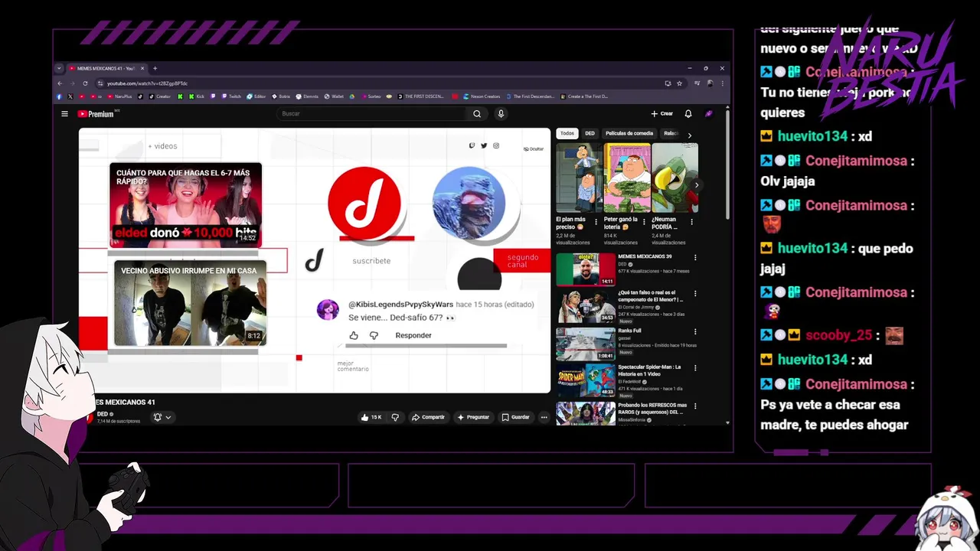Open options for El plan más preciso short
The width and height of the screenshot is (980, 551).
pos(596,222)
